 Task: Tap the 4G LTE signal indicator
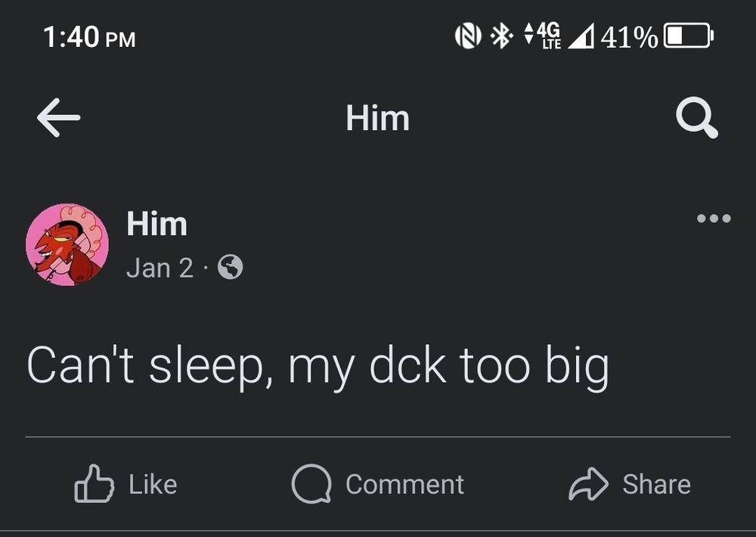542,36
